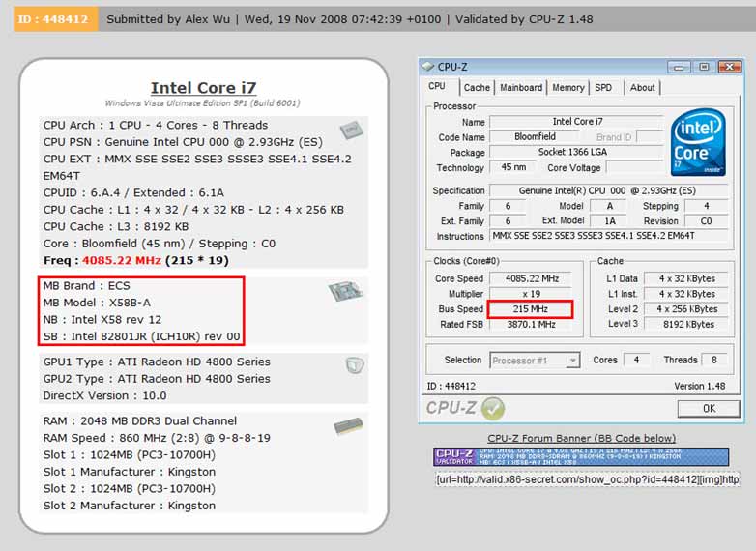
Task: Maximize the CPU-Z window
Action: 704,67
